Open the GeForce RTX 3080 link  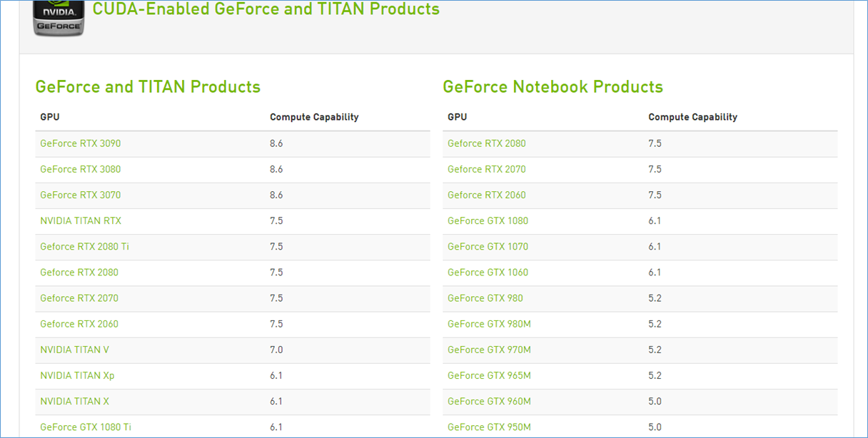[81, 169]
